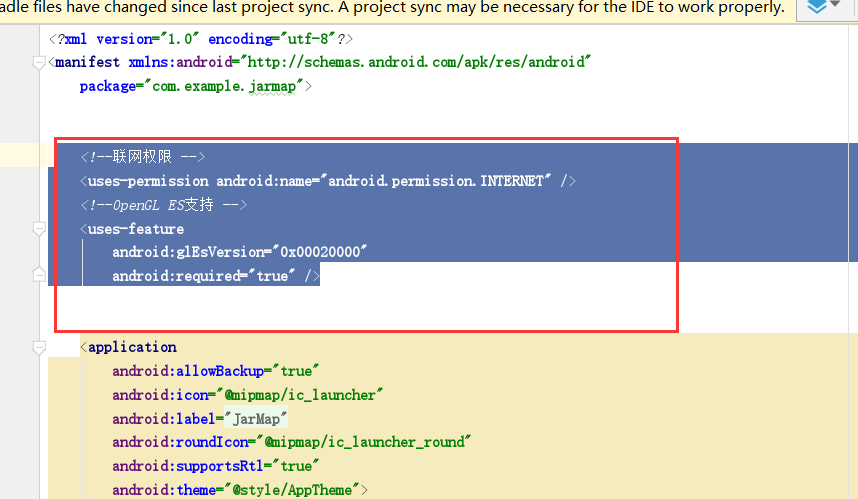858x499 pixels.
Task: Click the android:required "true" attribute
Action: pyautogui.click(x=204, y=276)
